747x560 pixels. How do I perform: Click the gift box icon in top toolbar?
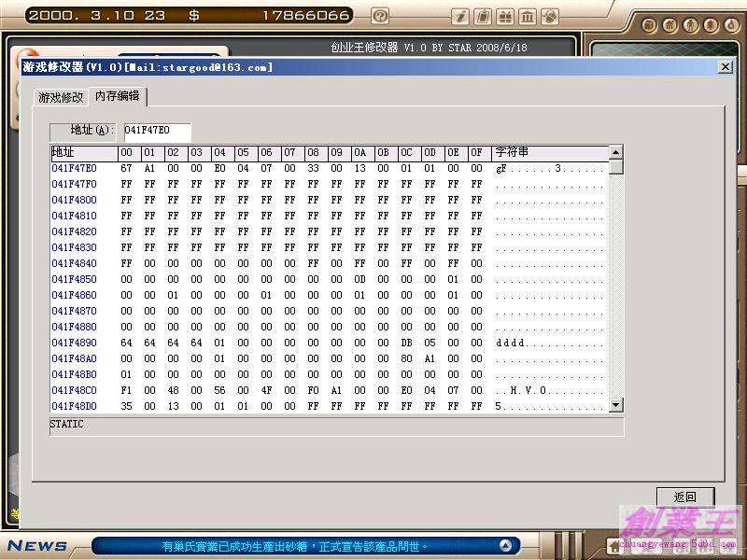[x=504, y=16]
